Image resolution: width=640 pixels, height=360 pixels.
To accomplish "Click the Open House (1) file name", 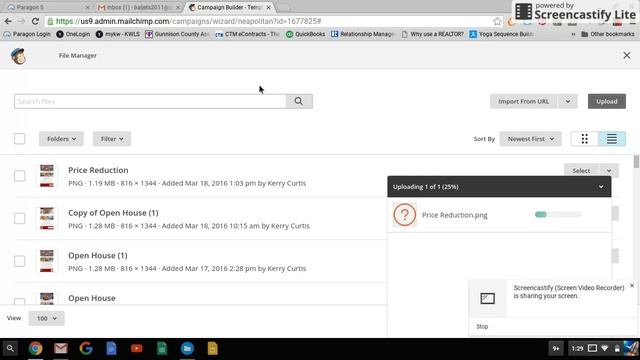I will (x=98, y=256).
